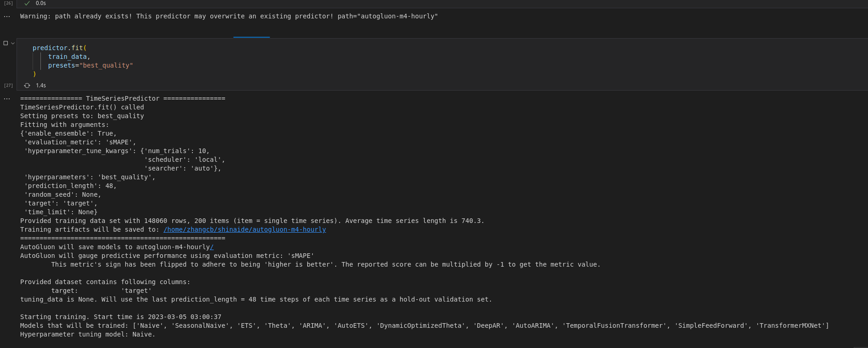Click the presets="best_quality" code line

pos(90,65)
